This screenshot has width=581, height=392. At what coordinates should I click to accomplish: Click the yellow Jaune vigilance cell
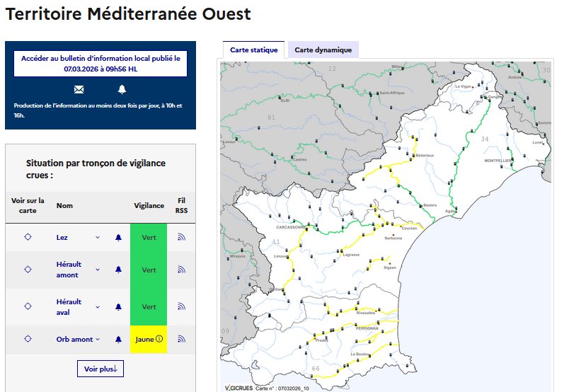click(x=149, y=340)
